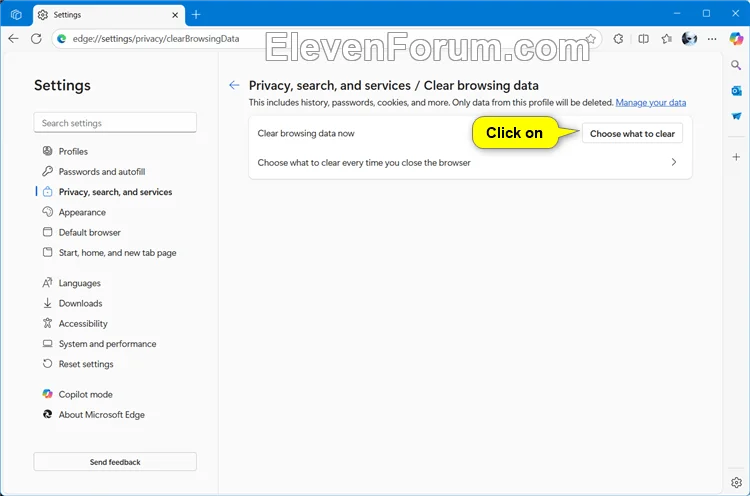Open Reset settings page
Image resolution: width=750 pixels, height=496 pixels.
86,364
